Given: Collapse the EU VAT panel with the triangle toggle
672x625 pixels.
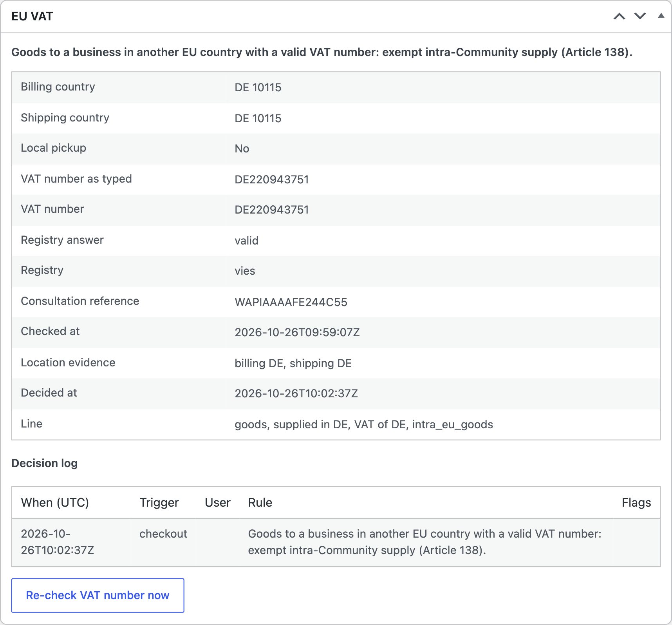Looking at the screenshot, I should pyautogui.click(x=661, y=16).
